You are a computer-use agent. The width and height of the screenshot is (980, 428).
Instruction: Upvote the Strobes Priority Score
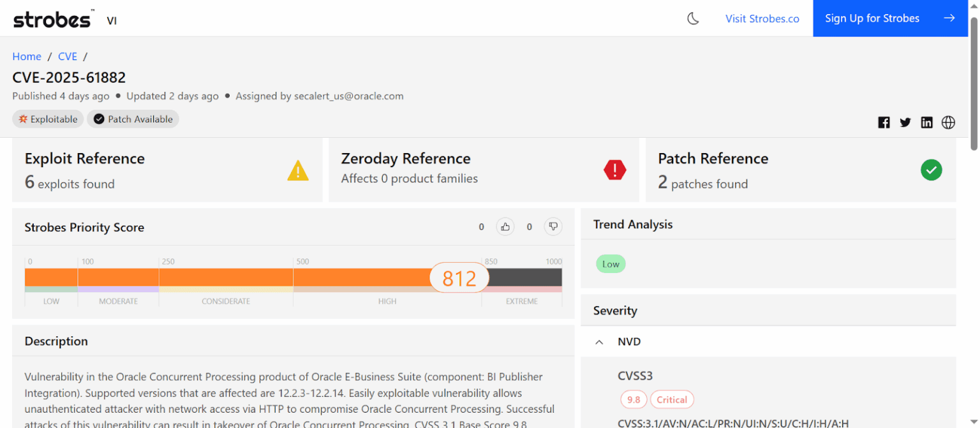point(505,226)
